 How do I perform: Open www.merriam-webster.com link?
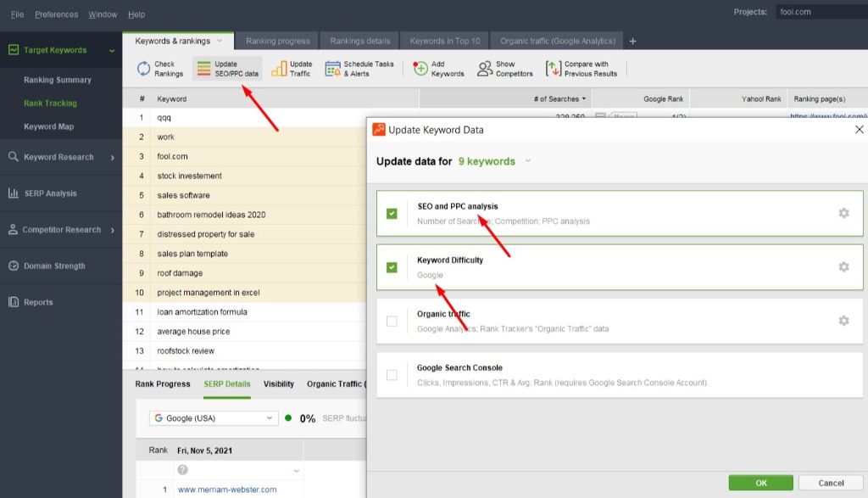click(227, 490)
